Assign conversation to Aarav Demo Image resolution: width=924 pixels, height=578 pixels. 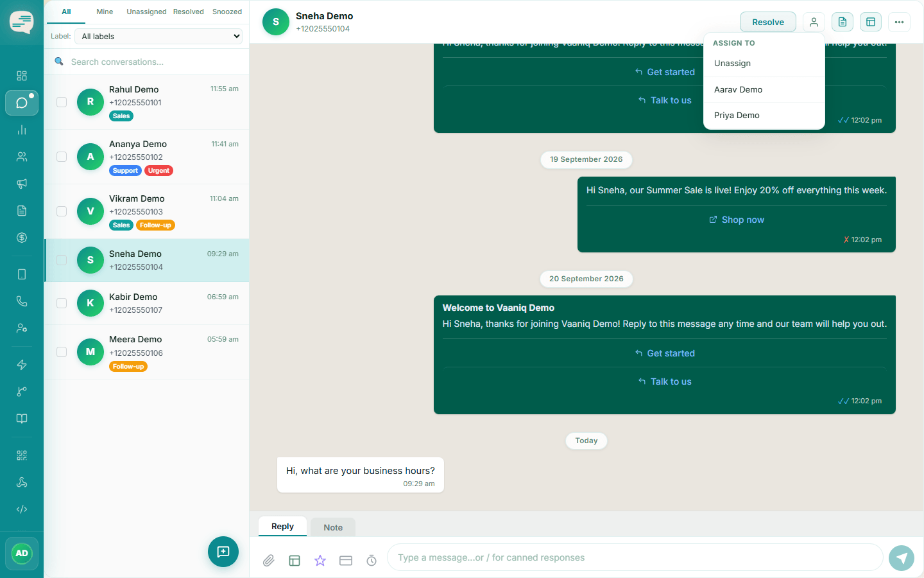point(764,90)
